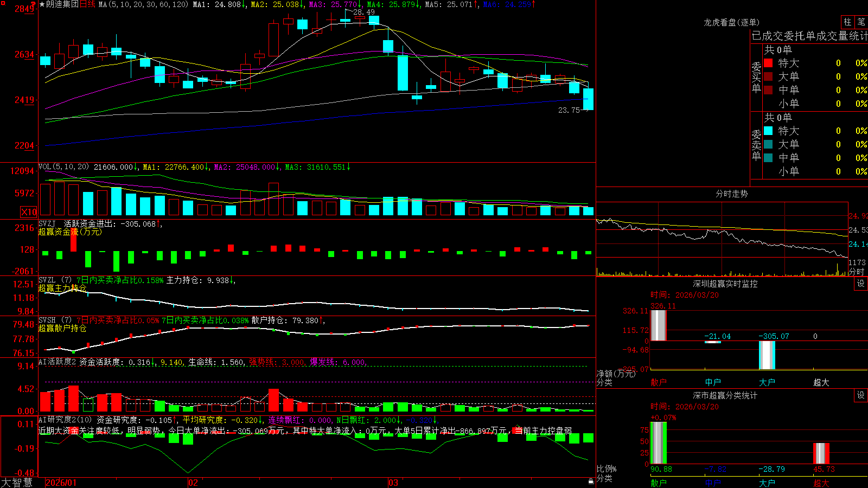Viewport: 868px width, 488px height.
Task: Open 设 settings for 深市超赢分类统计
Action: pyautogui.click(x=861, y=395)
